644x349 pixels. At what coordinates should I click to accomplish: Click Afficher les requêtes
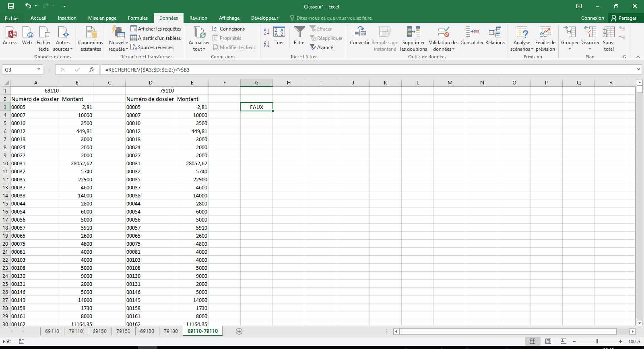156,29
